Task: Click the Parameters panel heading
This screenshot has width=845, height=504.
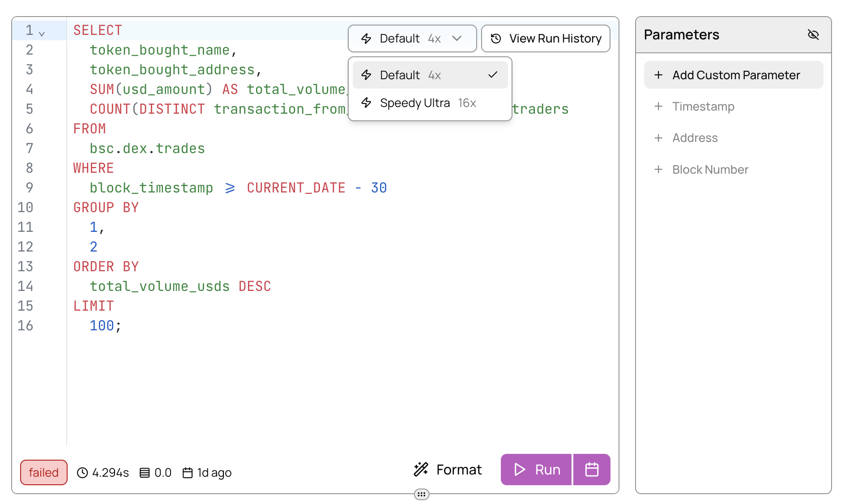Action: (x=681, y=34)
